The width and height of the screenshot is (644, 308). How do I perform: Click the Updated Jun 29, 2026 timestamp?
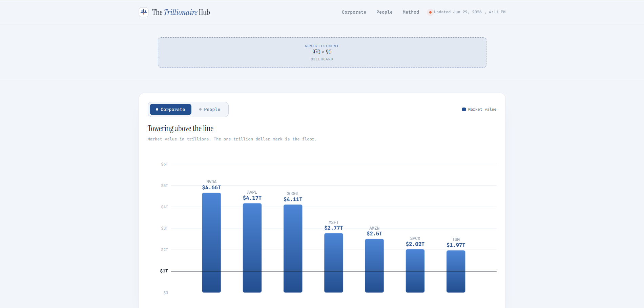470,12
